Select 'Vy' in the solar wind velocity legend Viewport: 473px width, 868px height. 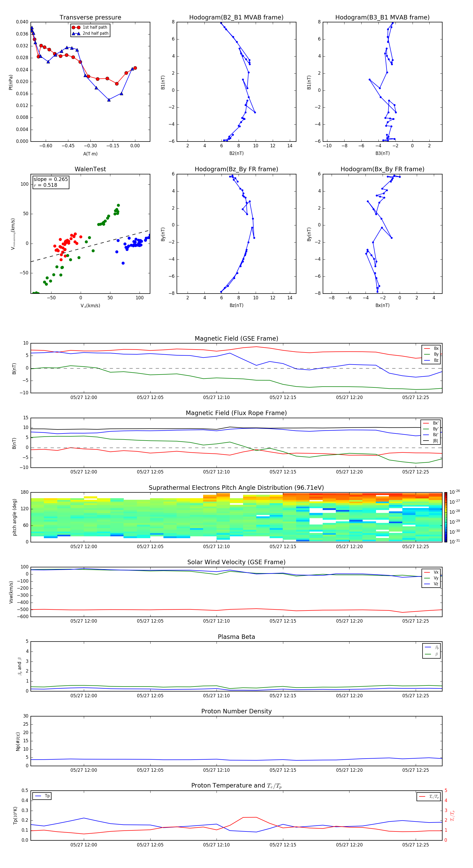click(431, 578)
